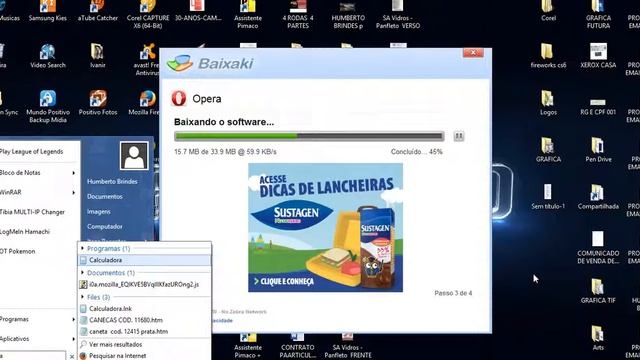640x360 pixels.
Task: Open Positivo Fotos desktop icon
Action: (98, 103)
